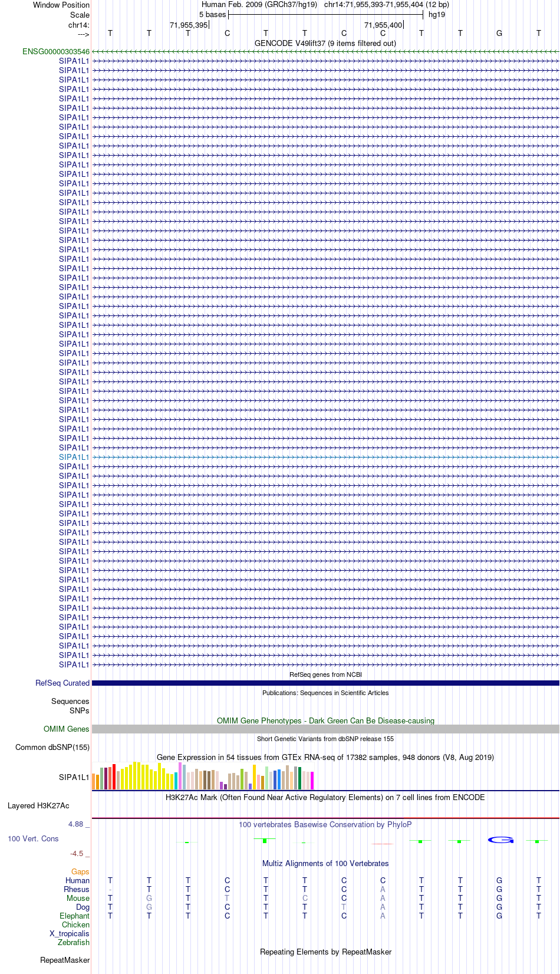Viewport: 560px width, 974px height.
Task: Select the Zebrafish alignment row label
Action: pos(74,942)
